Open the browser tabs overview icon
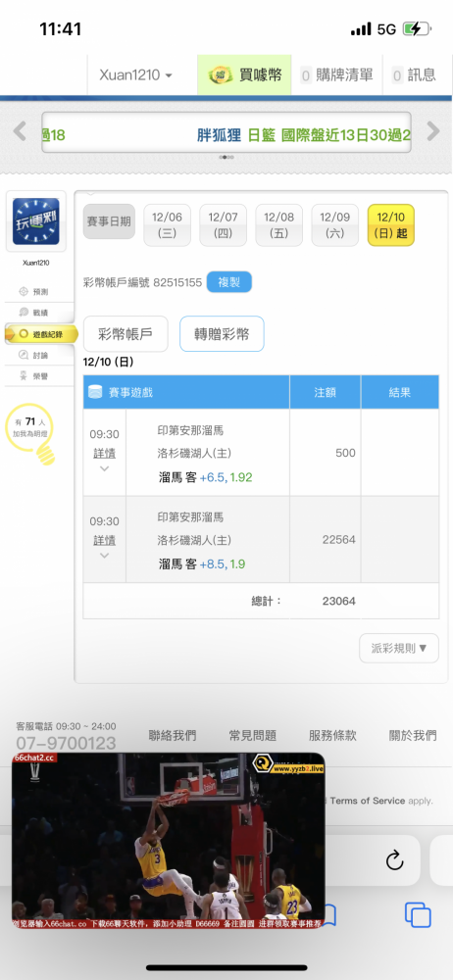453x980 pixels. (x=418, y=915)
